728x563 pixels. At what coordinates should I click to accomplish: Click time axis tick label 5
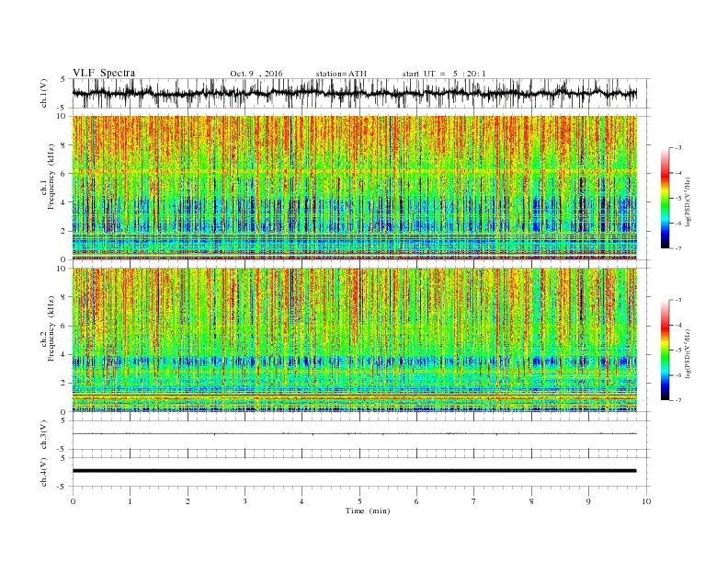359,501
